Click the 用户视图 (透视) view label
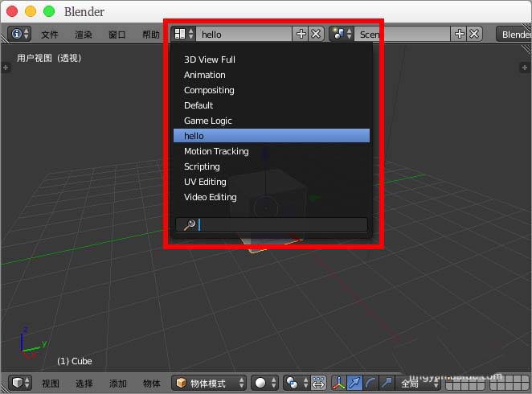Screen dimensions: 532x394 click(49, 58)
